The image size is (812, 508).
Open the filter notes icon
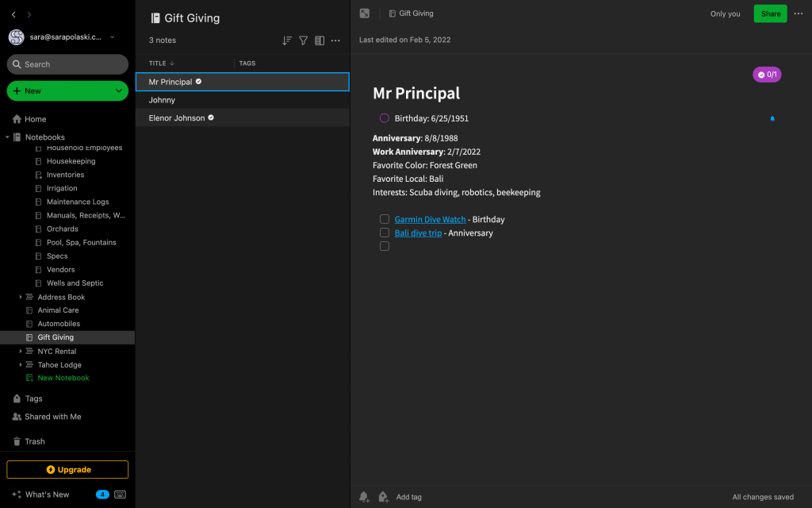coord(303,40)
